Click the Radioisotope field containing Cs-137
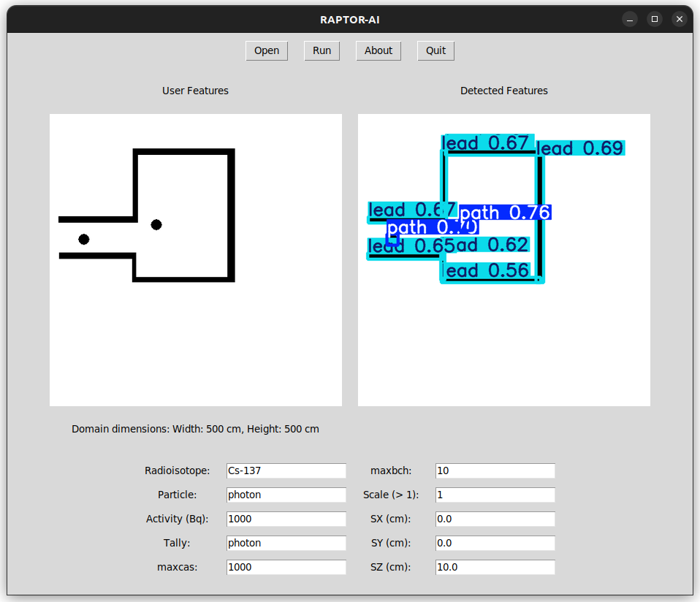 click(x=286, y=471)
